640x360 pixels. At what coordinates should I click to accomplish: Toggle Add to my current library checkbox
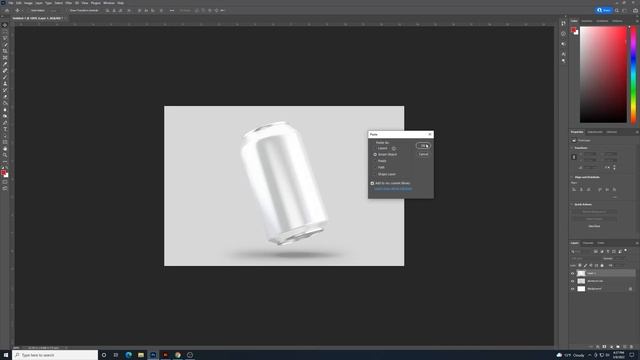(x=372, y=183)
